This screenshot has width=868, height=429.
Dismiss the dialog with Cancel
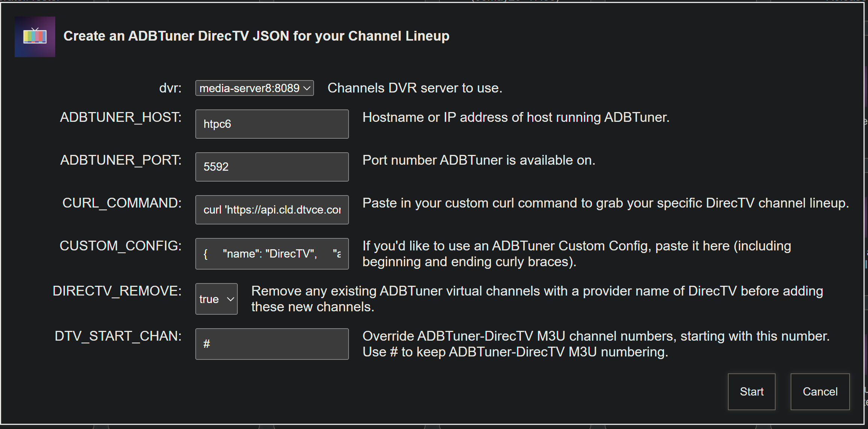click(x=820, y=392)
